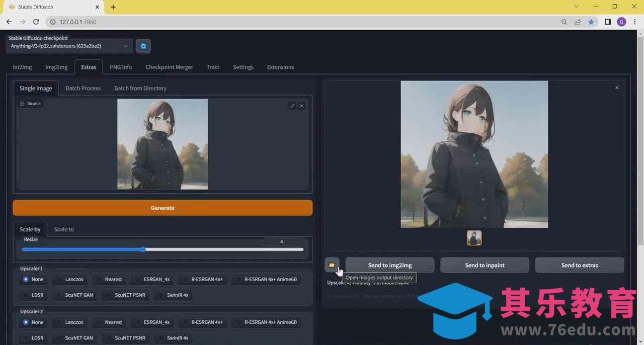Select the output image thumbnail below preview

(x=474, y=238)
